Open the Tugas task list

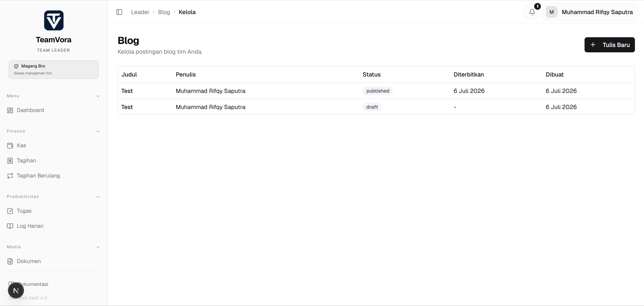(x=54, y=211)
